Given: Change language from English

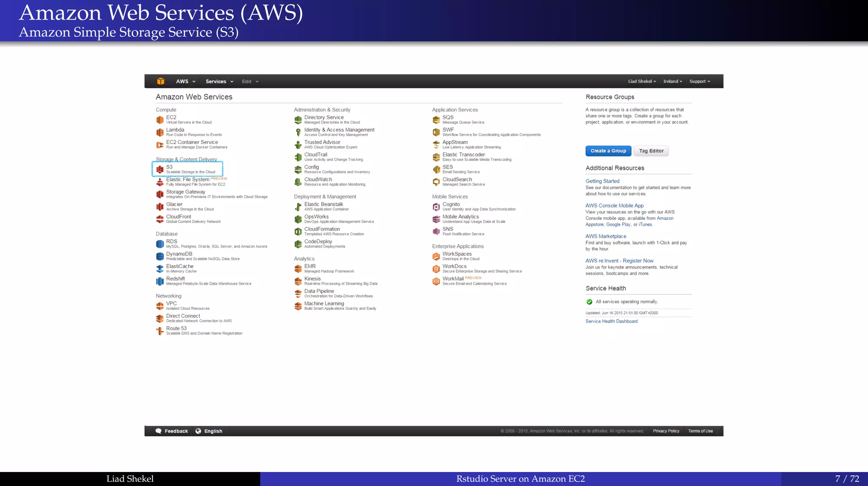Looking at the screenshot, I should [x=209, y=431].
